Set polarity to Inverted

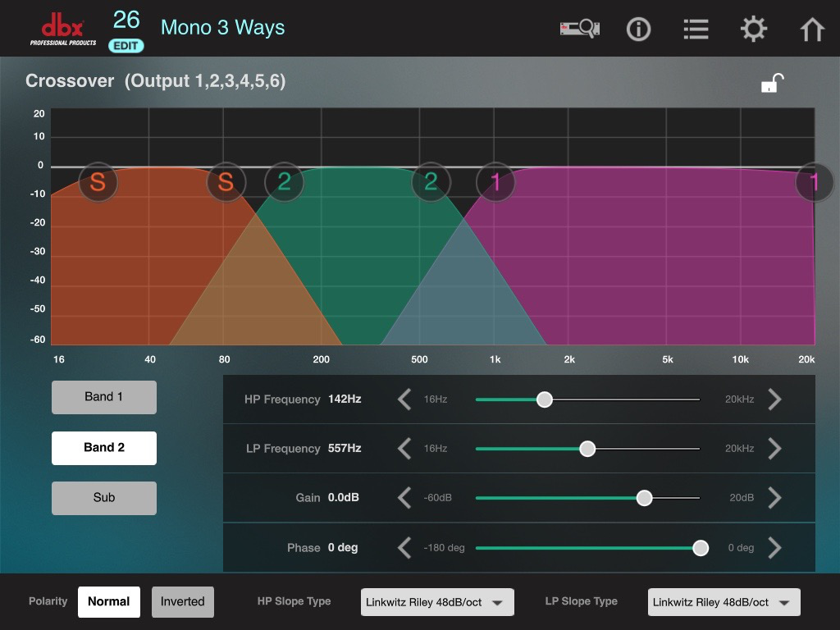tap(183, 601)
